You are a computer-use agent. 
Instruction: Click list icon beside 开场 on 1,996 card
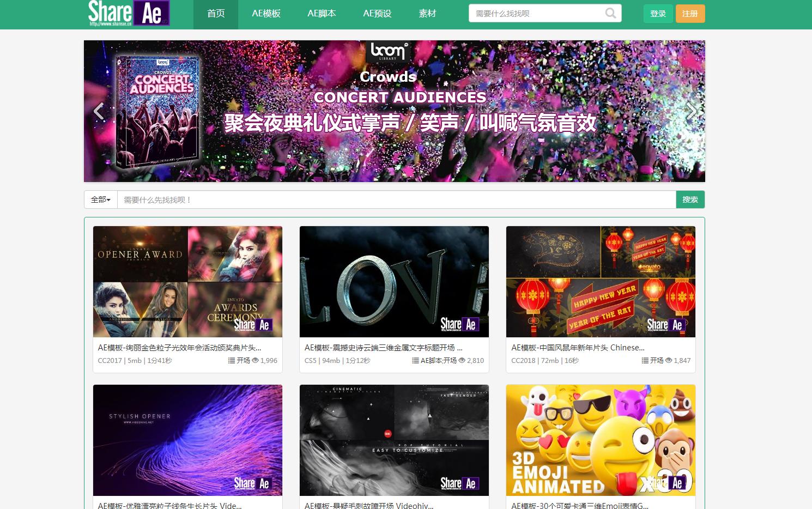click(232, 361)
